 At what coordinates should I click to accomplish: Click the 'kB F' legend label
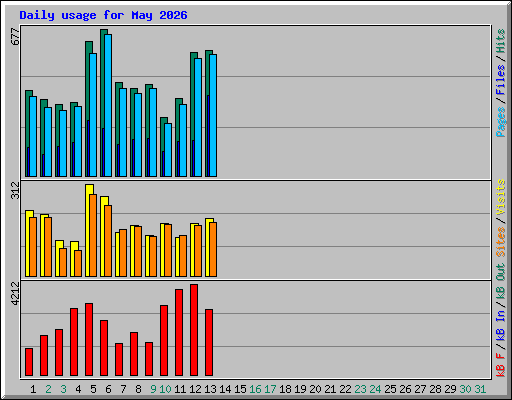click(501, 365)
